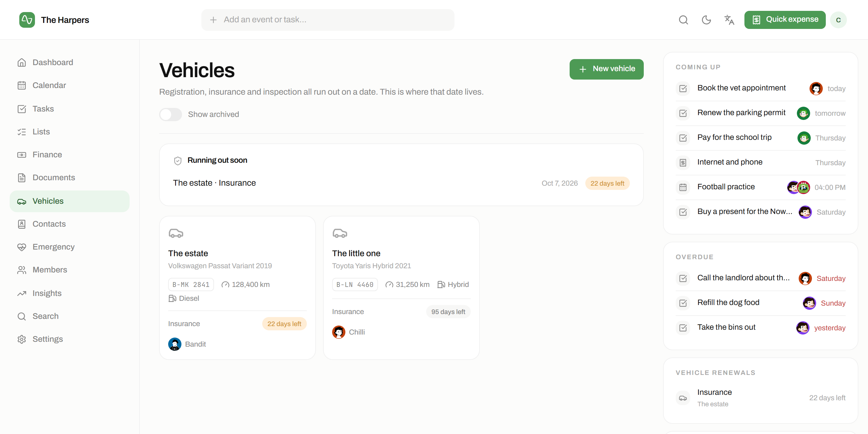Check off Call the landlord task
The height and width of the screenshot is (434, 868).
pyautogui.click(x=683, y=278)
